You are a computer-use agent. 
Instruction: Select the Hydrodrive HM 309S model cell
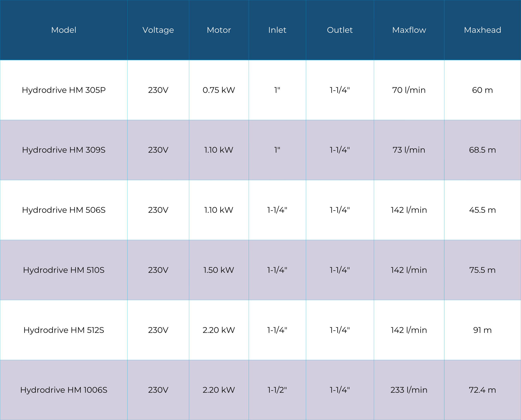coord(64,150)
